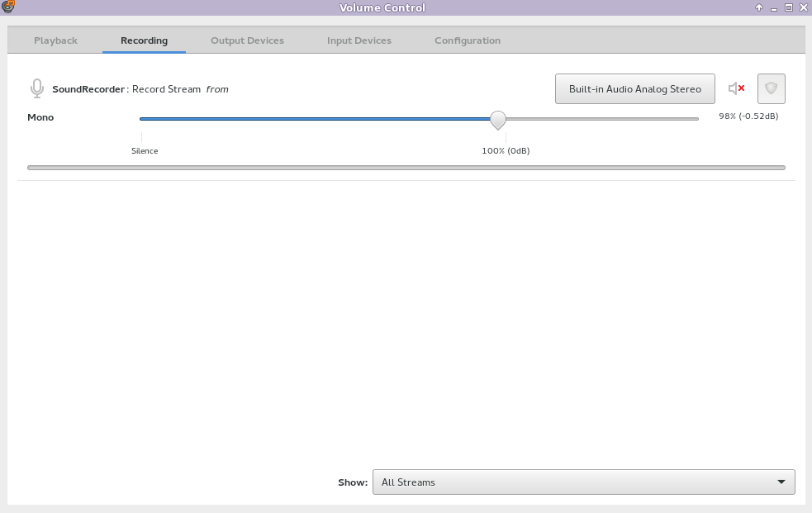Open the Show streams dropdown
Image resolution: width=812 pixels, height=513 pixels.
click(583, 482)
